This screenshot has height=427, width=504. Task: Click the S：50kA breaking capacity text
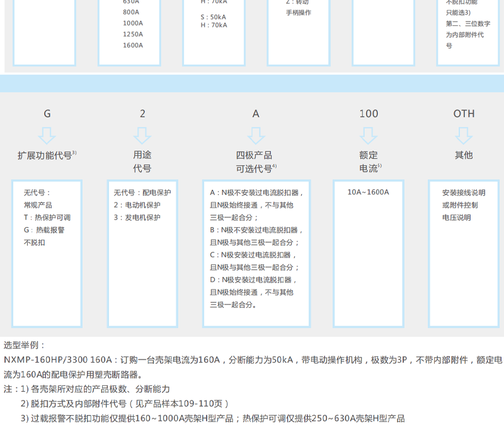coord(214,16)
